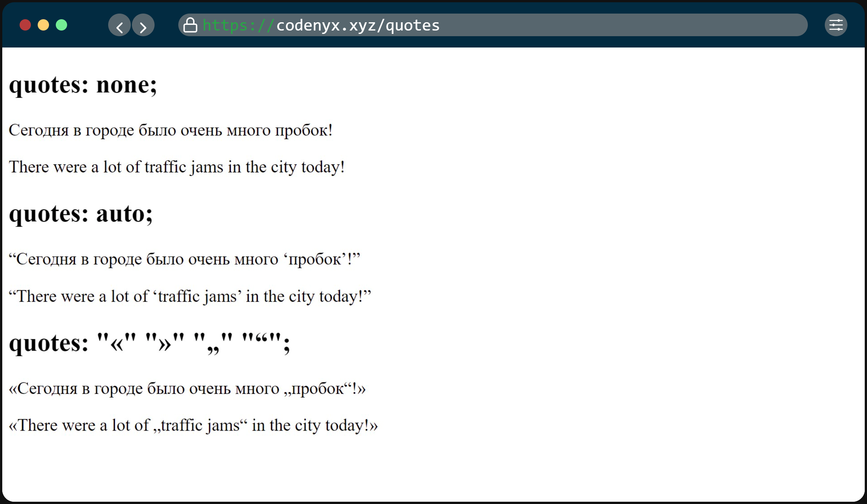Click the unquoted English traffic jams sentence
This screenshot has width=867, height=504.
point(176,167)
